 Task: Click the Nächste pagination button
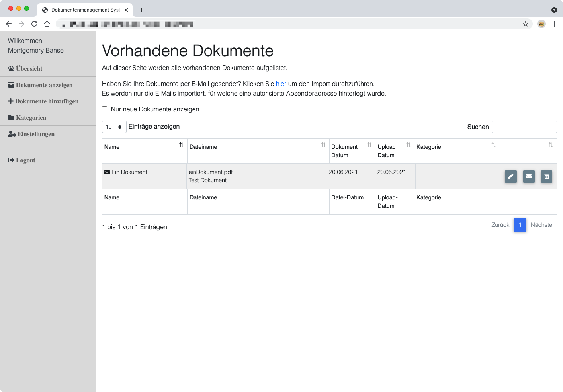(541, 225)
